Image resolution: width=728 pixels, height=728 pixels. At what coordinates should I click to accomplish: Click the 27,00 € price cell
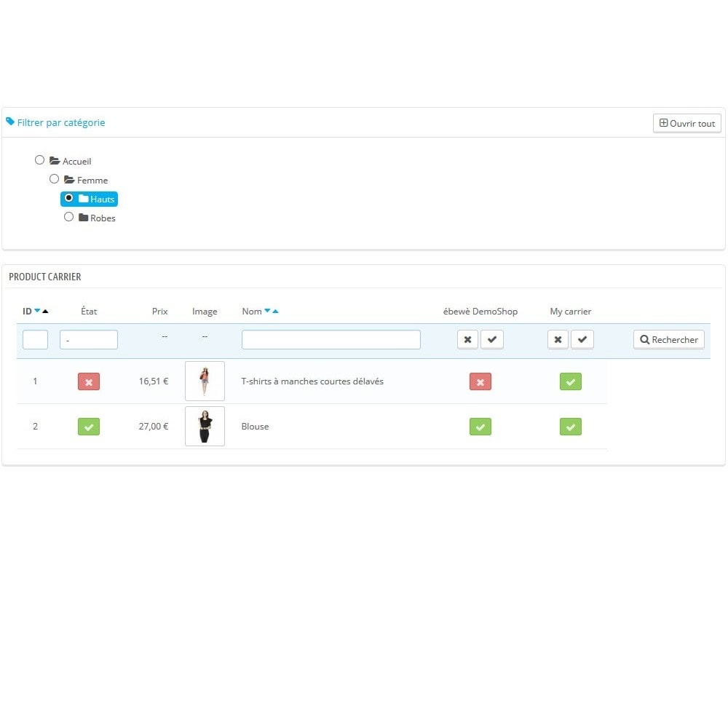click(x=153, y=426)
